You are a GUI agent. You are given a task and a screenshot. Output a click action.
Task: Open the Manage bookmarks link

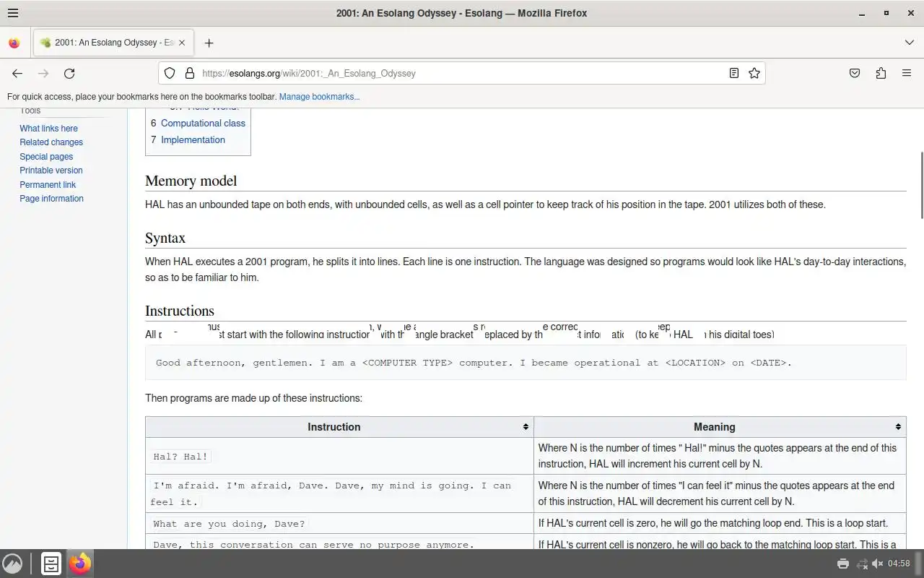[x=319, y=97]
